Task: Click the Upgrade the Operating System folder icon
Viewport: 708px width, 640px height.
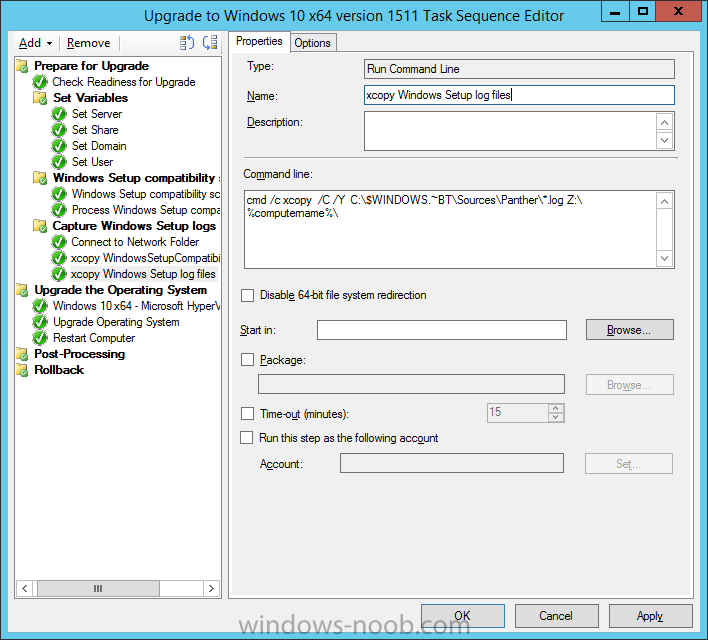Action: 22,290
